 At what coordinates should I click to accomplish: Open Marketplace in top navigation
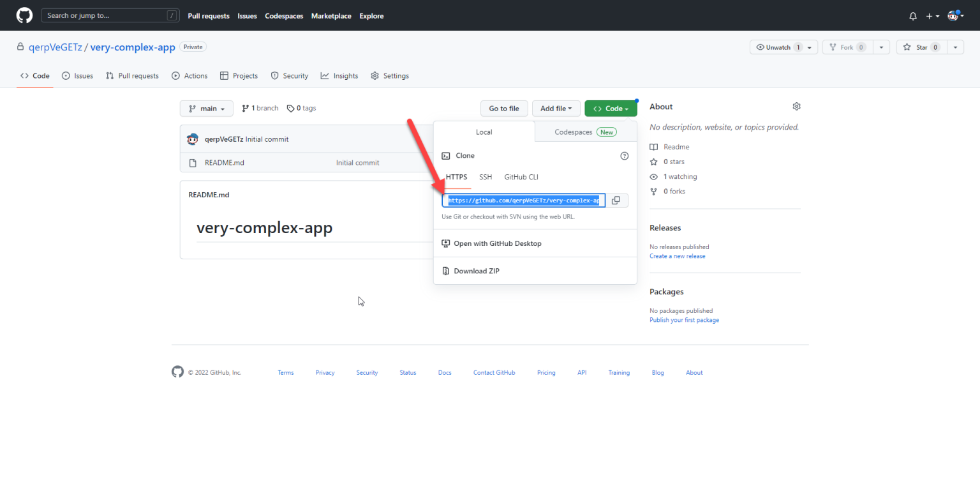click(x=331, y=16)
